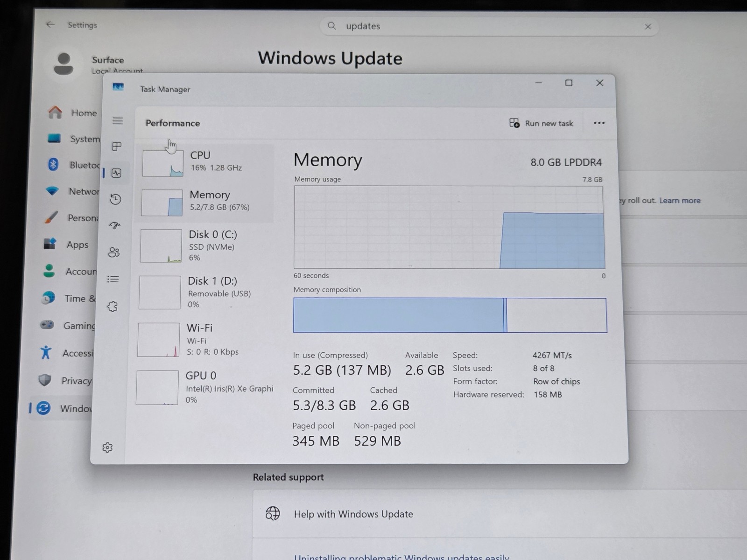Open Privacy & security in Settings sidebar
The image size is (747, 560).
point(65,380)
